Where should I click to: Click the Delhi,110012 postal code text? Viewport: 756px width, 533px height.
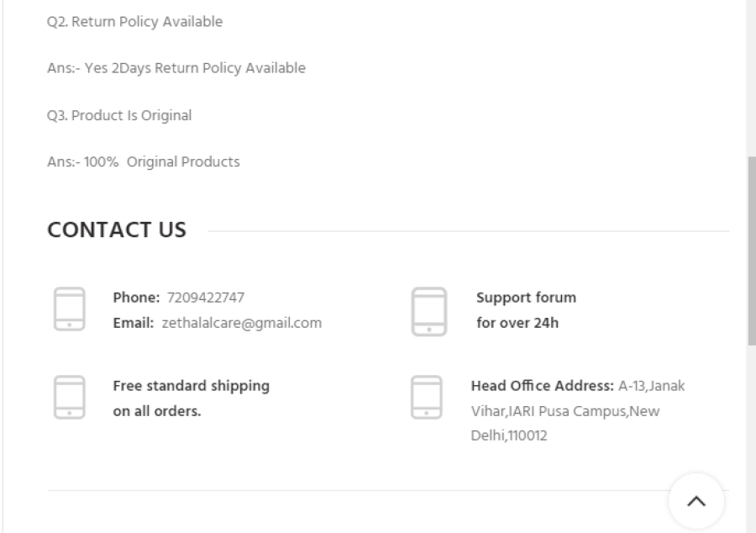pos(509,435)
